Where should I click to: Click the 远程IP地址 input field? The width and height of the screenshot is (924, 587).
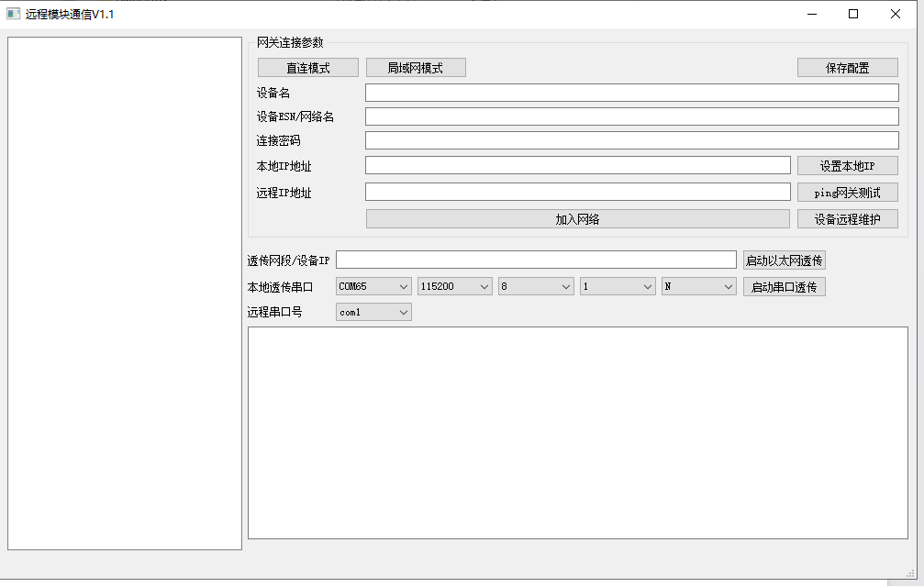pos(577,191)
